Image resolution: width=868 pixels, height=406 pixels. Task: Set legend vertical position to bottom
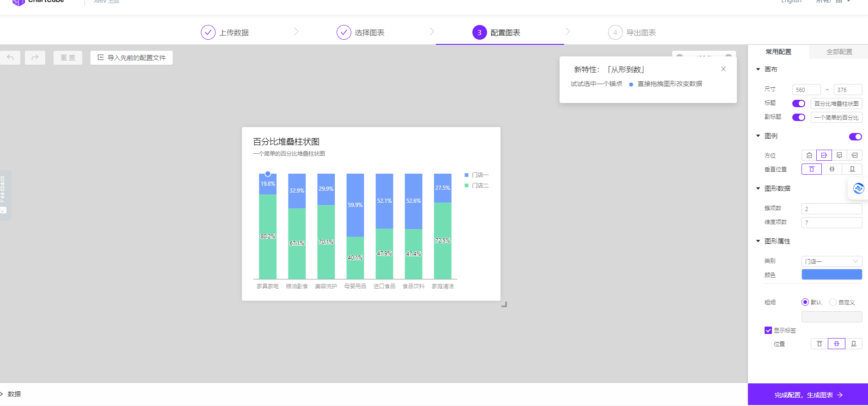click(852, 170)
